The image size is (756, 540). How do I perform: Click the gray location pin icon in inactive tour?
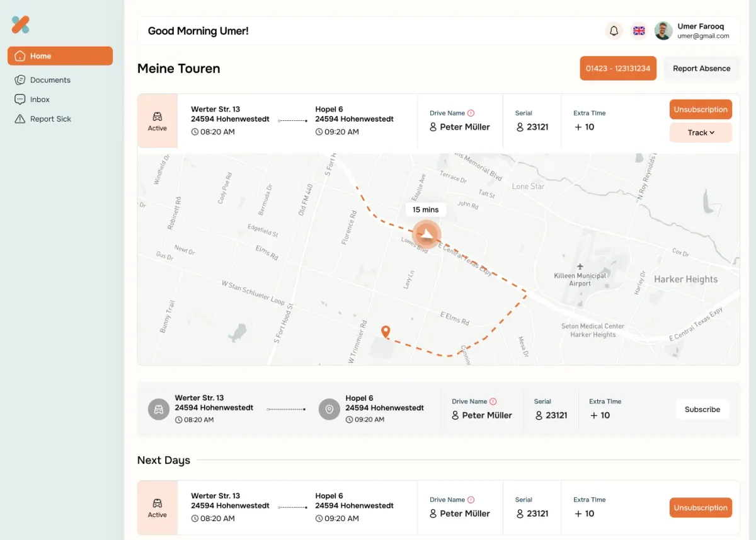point(329,409)
